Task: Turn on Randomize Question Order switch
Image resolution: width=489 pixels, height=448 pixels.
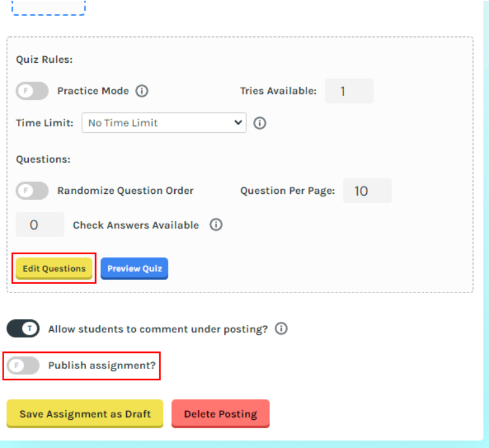Action: tap(32, 191)
